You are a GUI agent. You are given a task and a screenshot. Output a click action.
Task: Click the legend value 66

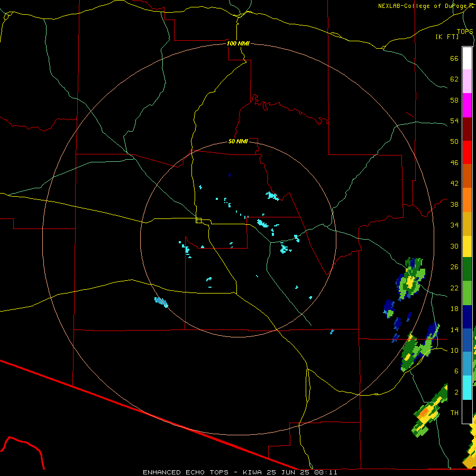tap(454, 58)
